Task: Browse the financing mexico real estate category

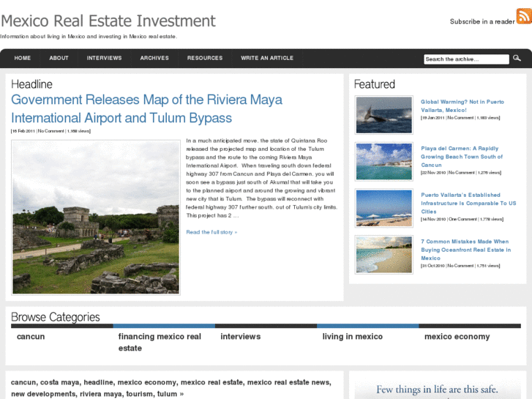Action: 160,343
